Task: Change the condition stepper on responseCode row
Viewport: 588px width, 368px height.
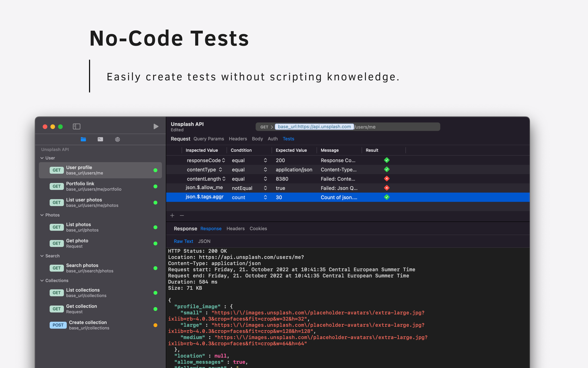Action: (x=265, y=160)
